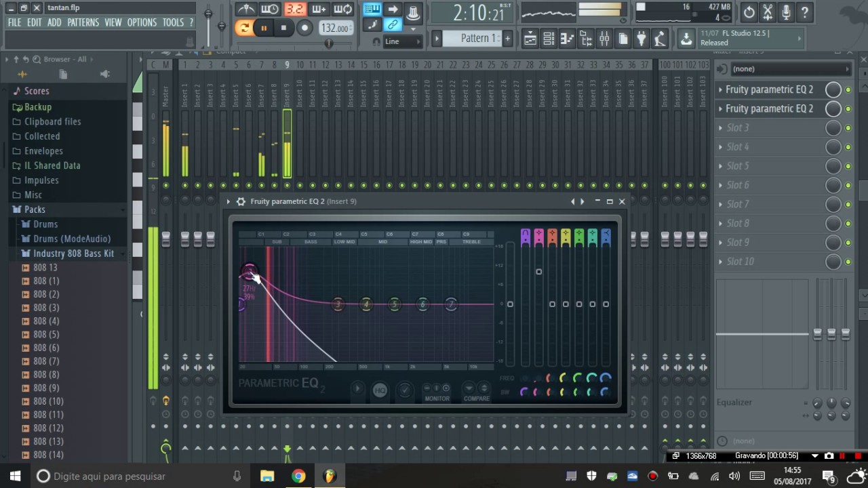Click the loop recording icon

[x=343, y=9]
